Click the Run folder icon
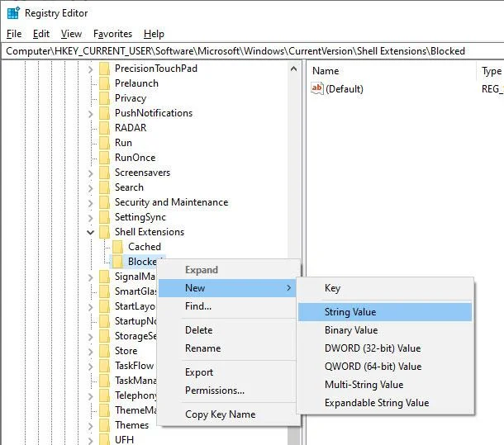The height and width of the screenshot is (445, 504). 104,143
